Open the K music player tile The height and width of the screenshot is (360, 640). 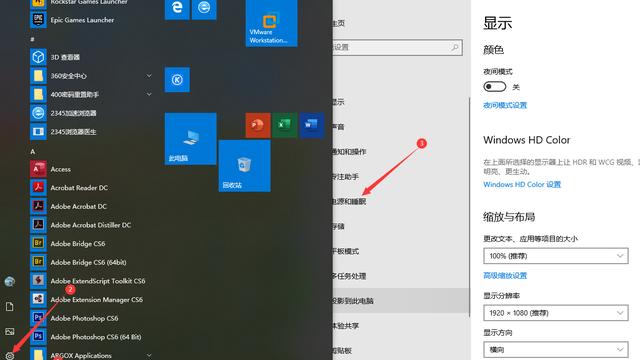[x=177, y=80]
